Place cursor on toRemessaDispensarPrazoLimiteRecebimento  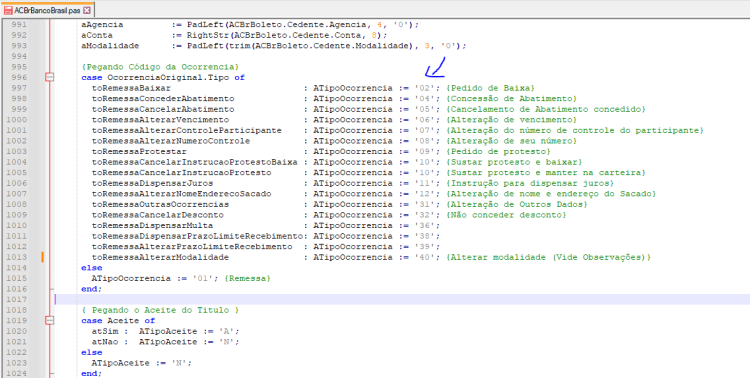(198, 236)
